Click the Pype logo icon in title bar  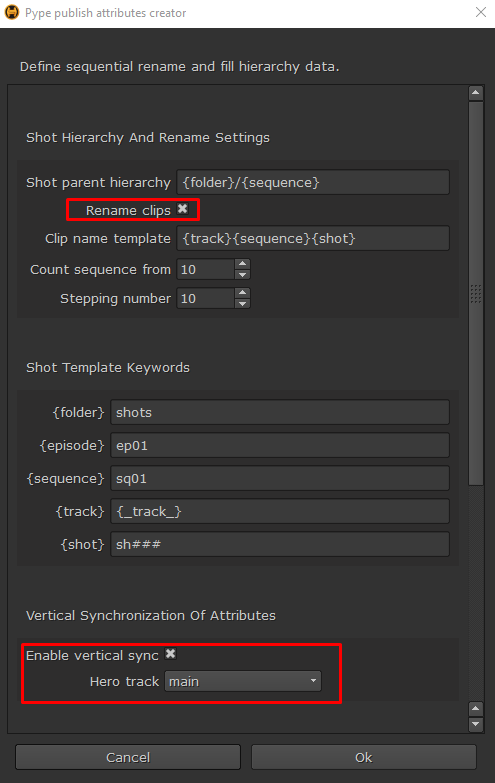(x=12, y=12)
